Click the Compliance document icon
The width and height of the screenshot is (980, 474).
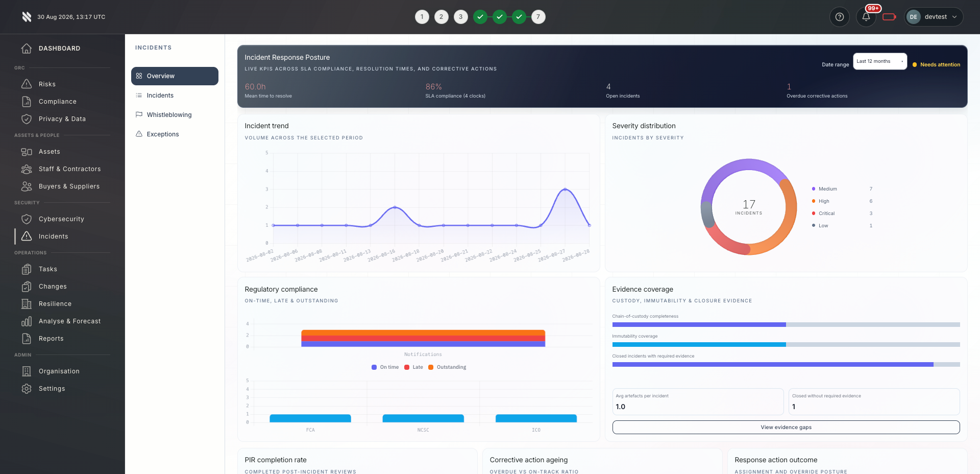[27, 102]
